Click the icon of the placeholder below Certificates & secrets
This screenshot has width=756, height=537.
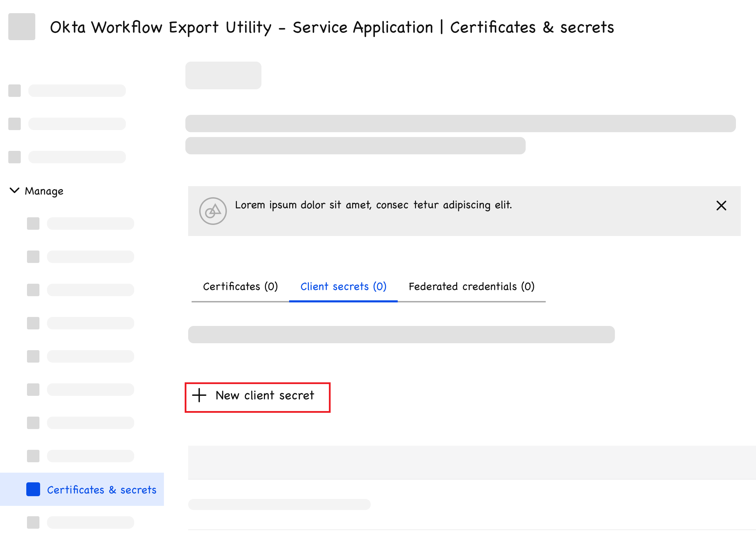(x=33, y=522)
